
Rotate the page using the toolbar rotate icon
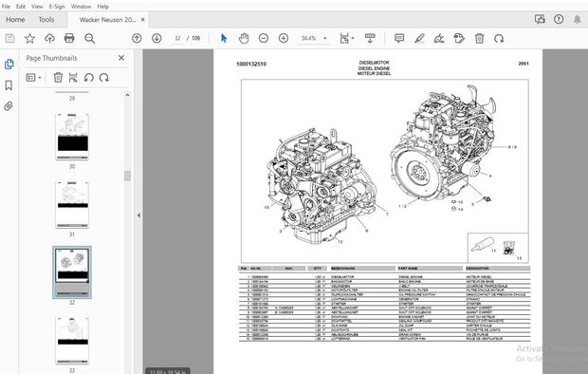(x=499, y=38)
